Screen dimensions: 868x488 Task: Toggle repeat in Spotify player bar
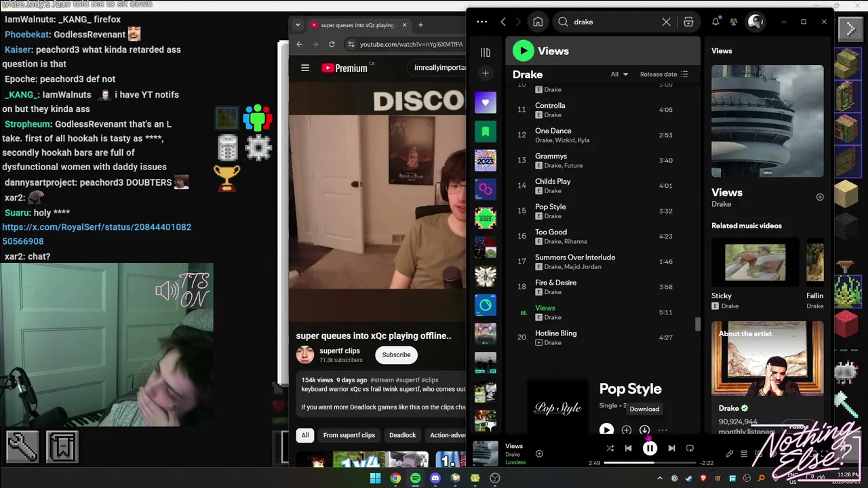690,448
